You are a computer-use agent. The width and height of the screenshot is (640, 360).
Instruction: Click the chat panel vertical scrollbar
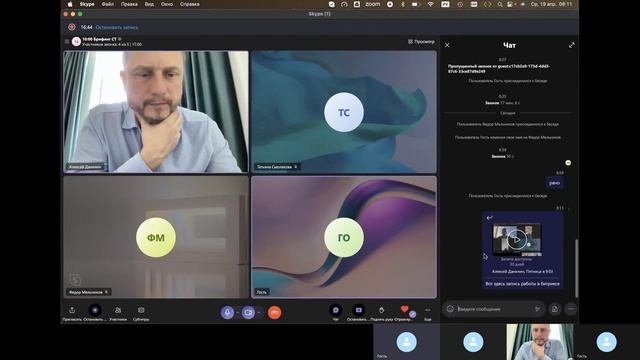tap(576, 268)
